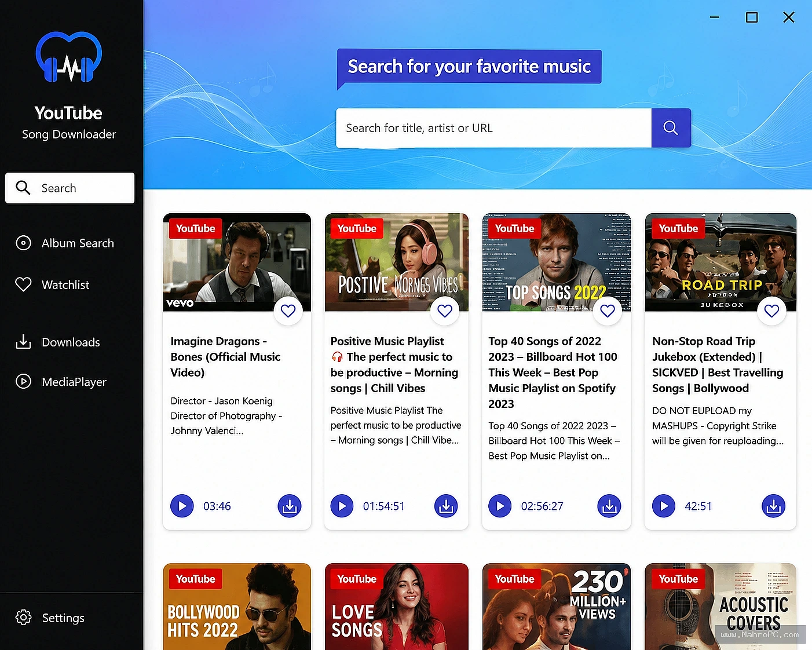
Task: Click the YouTube badge on the Bones card
Action: (x=195, y=228)
